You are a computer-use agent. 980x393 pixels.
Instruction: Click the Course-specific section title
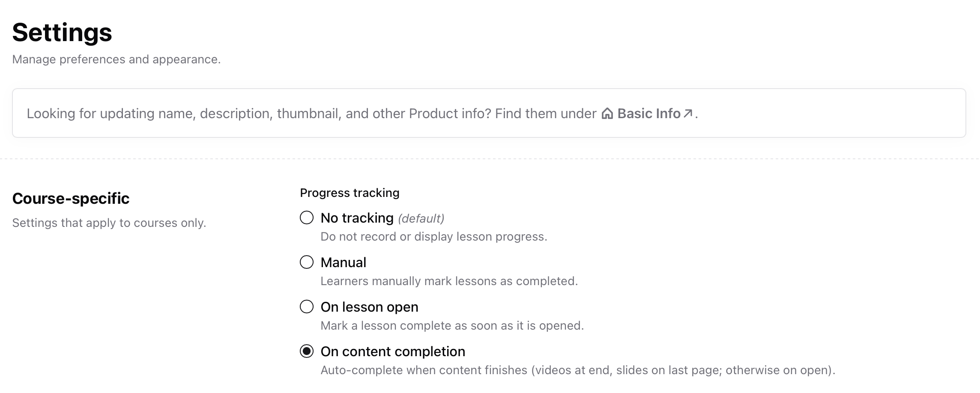click(71, 198)
